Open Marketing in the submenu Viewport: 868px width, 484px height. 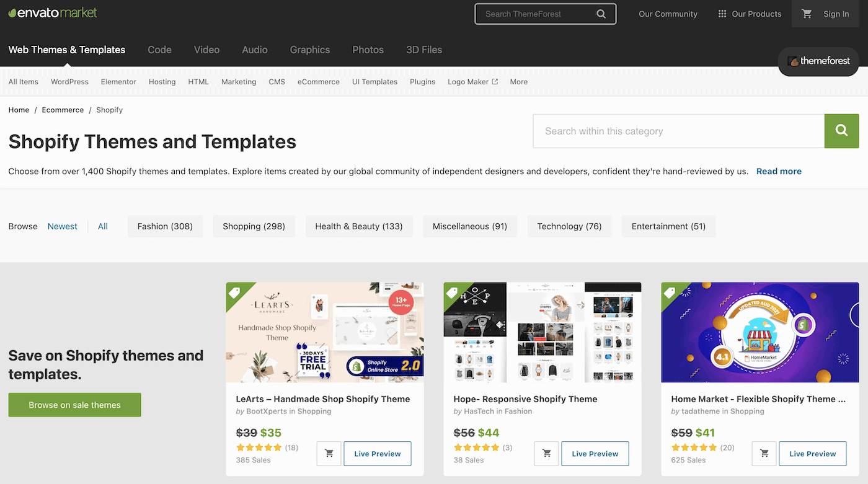coord(239,82)
